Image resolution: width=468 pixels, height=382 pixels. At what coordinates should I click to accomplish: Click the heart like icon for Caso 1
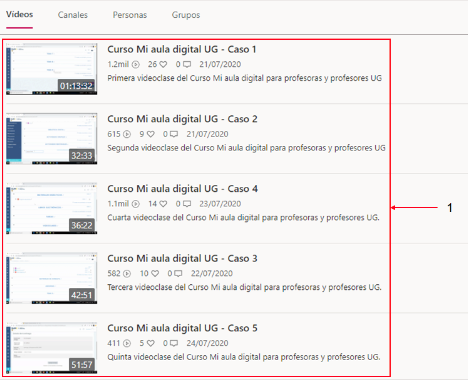tap(163, 64)
